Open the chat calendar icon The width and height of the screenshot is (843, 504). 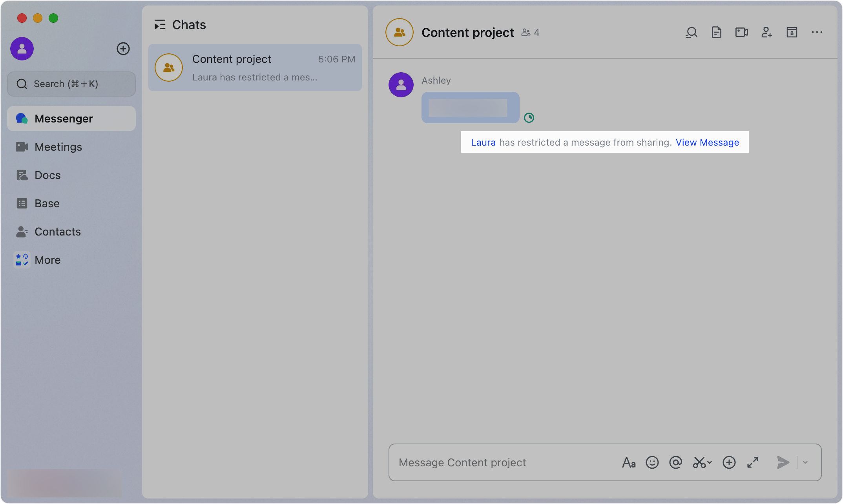click(792, 32)
